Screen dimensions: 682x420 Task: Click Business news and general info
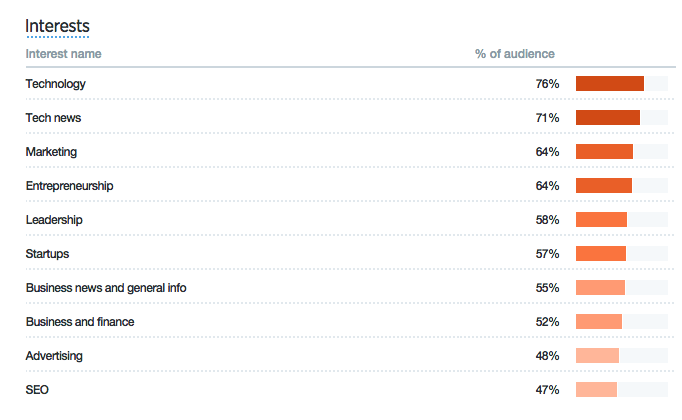point(106,288)
